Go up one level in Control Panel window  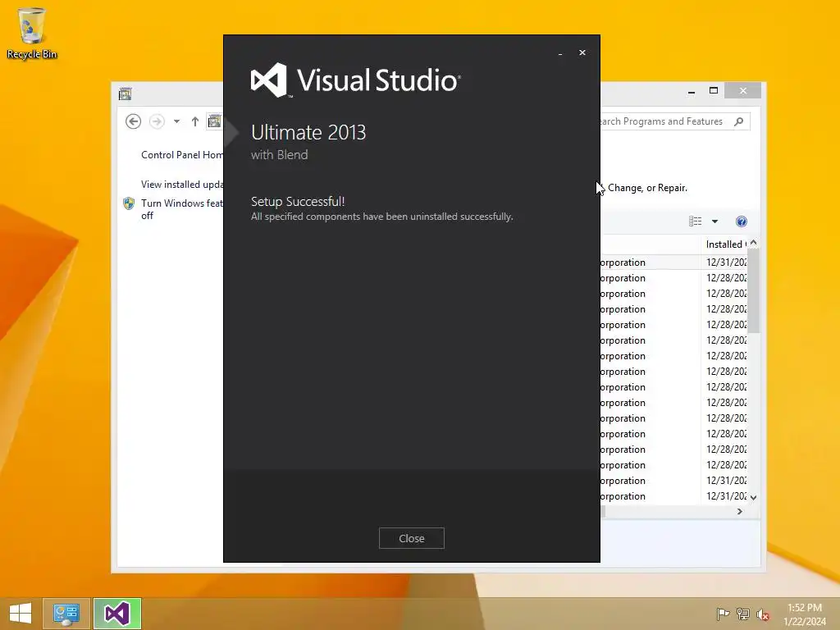(195, 121)
